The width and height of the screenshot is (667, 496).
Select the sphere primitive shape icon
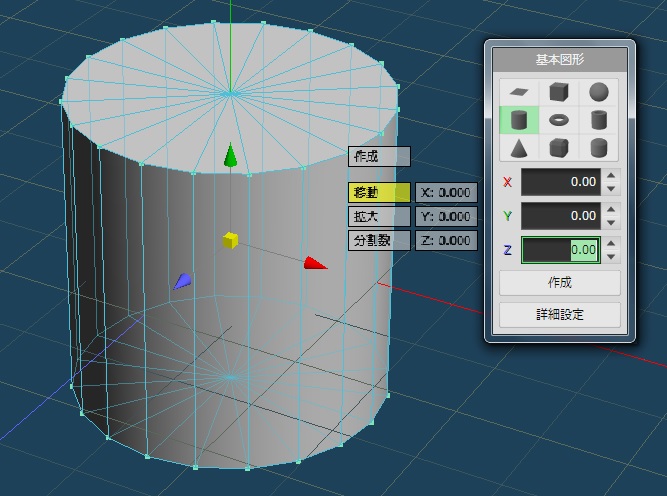point(599,93)
